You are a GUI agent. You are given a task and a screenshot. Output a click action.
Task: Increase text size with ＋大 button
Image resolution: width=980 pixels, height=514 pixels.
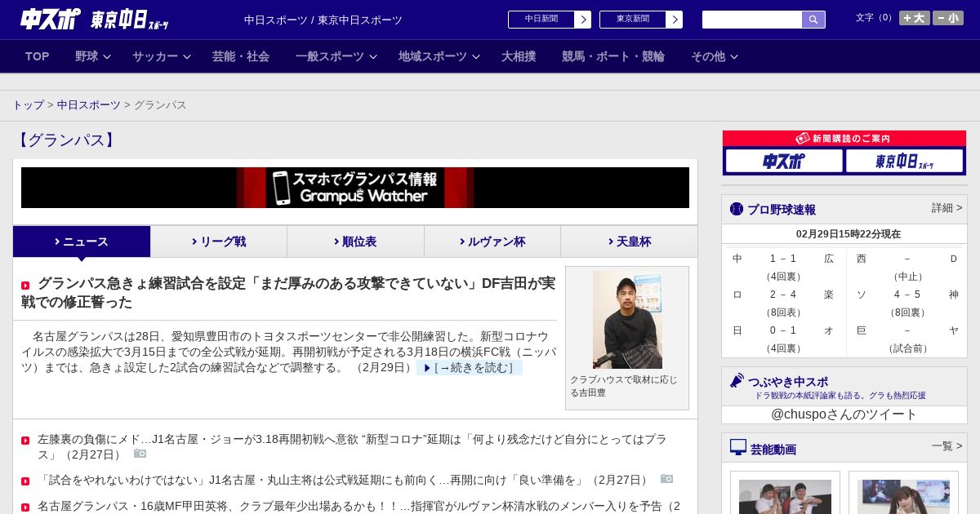click(915, 18)
